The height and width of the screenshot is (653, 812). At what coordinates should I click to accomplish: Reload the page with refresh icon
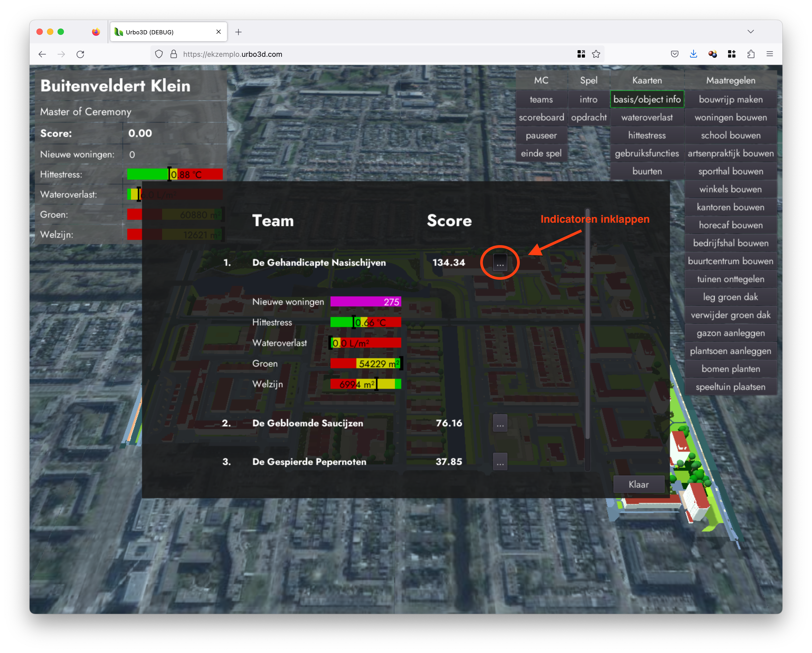(80, 54)
